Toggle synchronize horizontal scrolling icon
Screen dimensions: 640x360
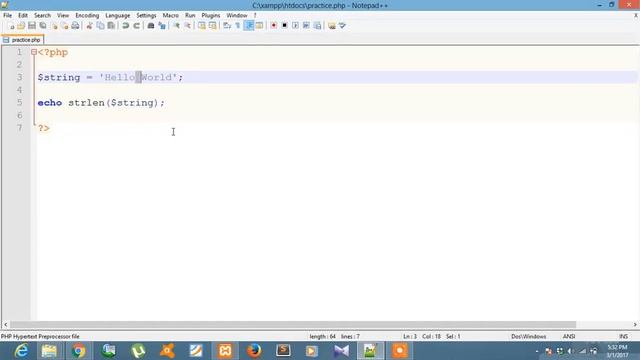pos(213,26)
